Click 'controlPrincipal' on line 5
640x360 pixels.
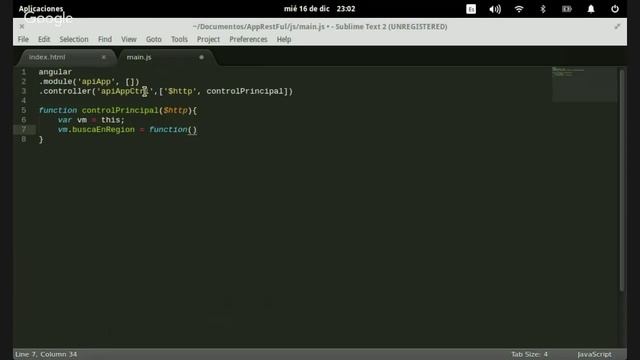(120, 110)
